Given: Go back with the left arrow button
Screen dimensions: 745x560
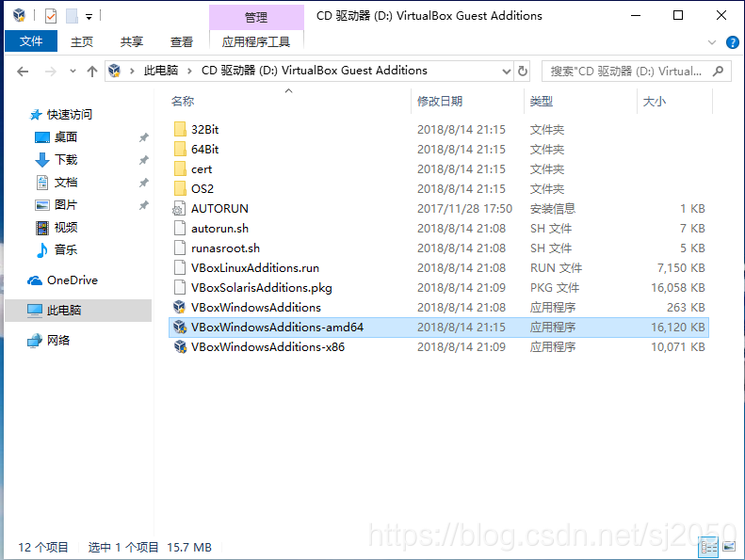Looking at the screenshot, I should [x=23, y=72].
